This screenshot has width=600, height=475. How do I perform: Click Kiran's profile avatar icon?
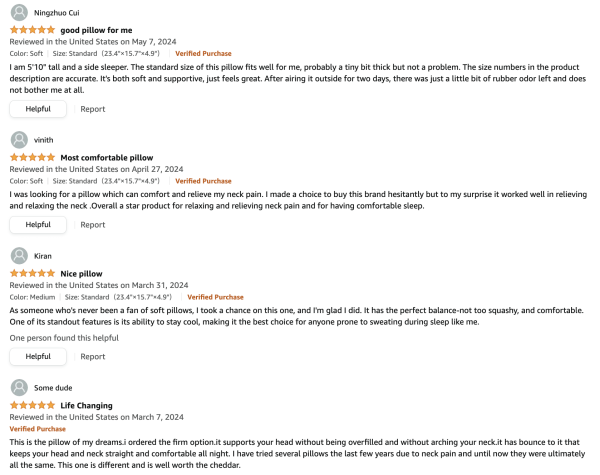[x=19, y=255]
